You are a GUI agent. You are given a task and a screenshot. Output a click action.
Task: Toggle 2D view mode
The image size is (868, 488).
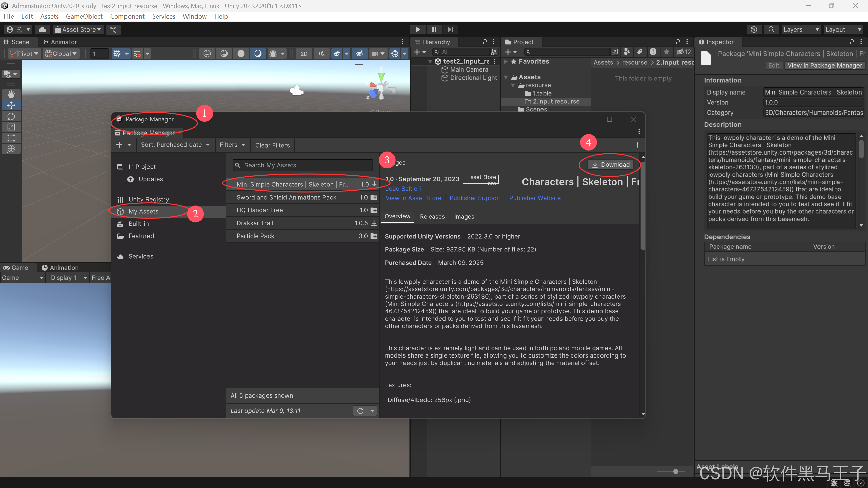tap(304, 54)
